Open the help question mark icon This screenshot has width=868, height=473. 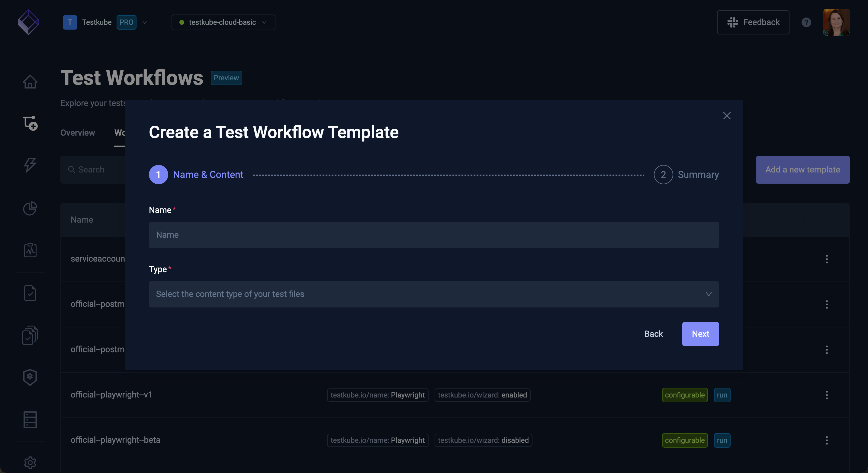[806, 22]
